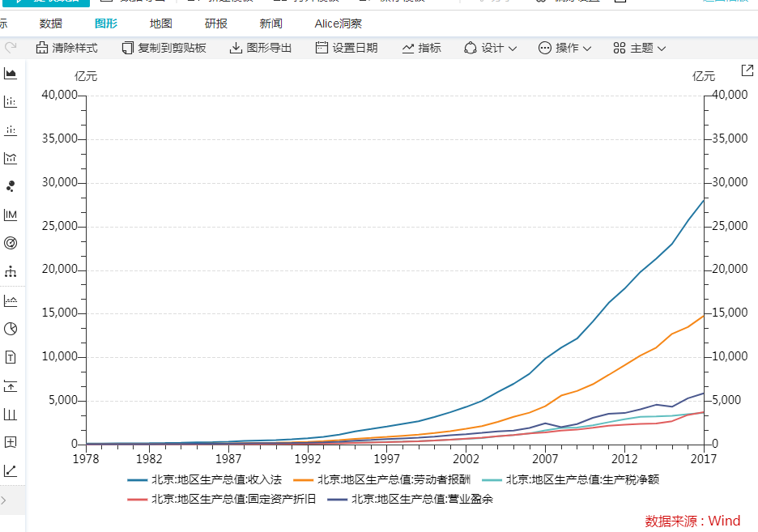Viewport: 758px width, 532px height.
Task: Switch to the 数据 tab
Action: [x=51, y=23]
